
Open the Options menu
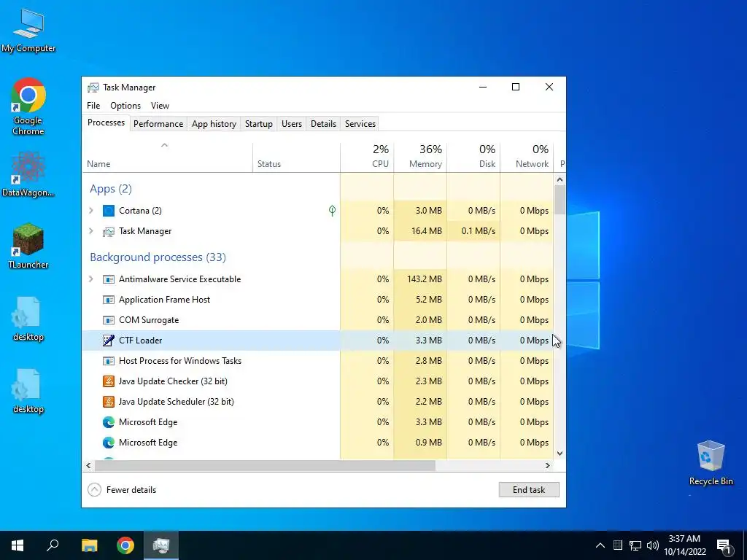(125, 106)
